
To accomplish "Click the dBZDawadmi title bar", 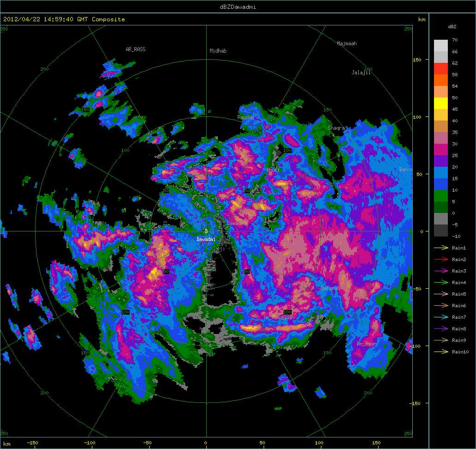I will (238, 6).
